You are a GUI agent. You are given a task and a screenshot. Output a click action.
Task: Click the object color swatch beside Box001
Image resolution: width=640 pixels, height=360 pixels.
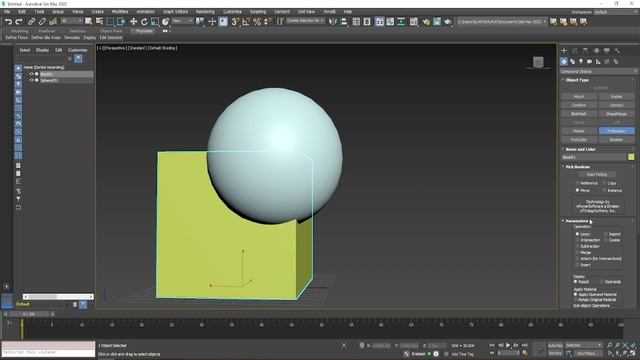pos(631,157)
